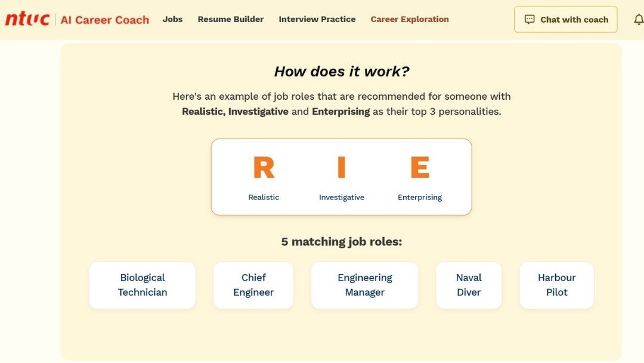Image resolution: width=644 pixels, height=363 pixels.
Task: Click the Realistic label
Action: click(x=263, y=197)
